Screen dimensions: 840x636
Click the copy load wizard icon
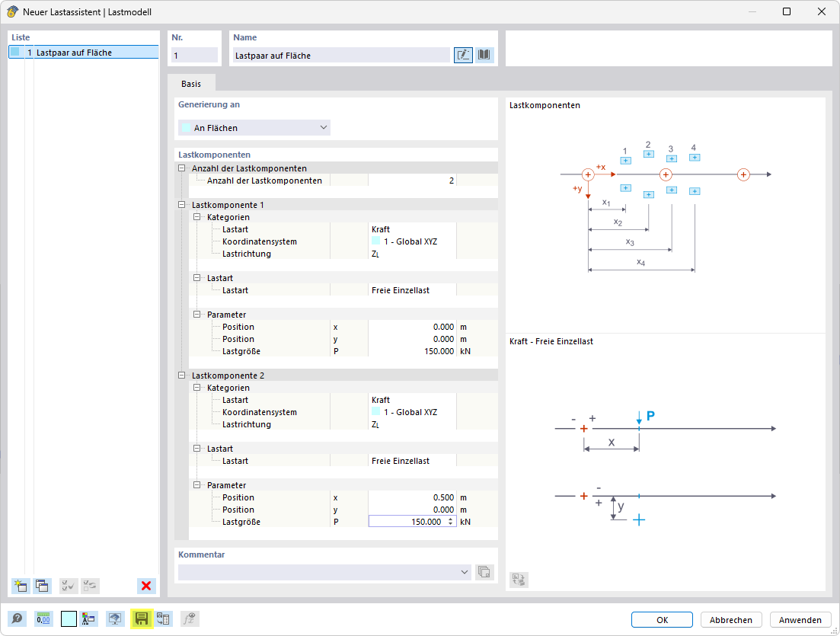pos(42,586)
